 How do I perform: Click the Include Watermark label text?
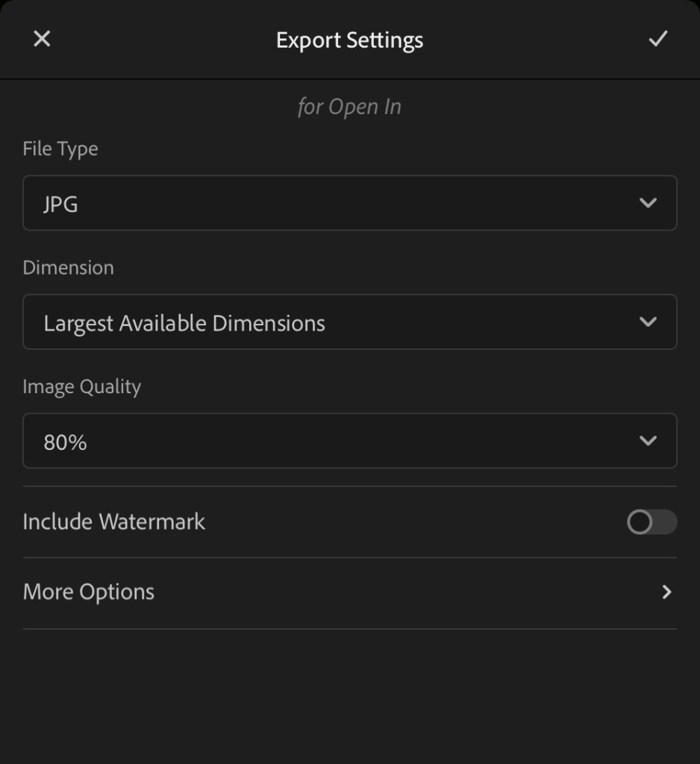(114, 522)
